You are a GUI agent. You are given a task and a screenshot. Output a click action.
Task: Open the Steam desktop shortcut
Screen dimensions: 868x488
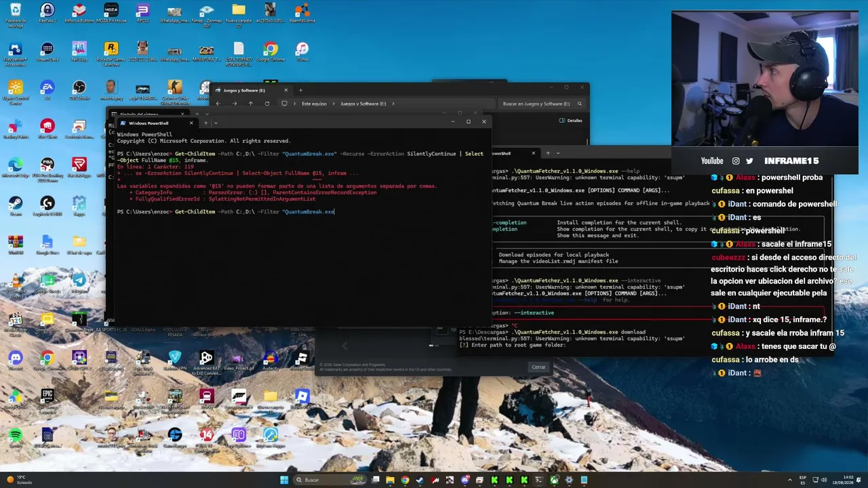point(15,206)
